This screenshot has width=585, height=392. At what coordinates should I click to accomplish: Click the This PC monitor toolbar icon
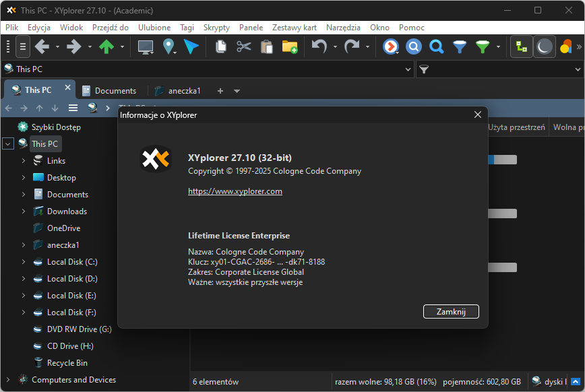pyautogui.click(x=146, y=47)
